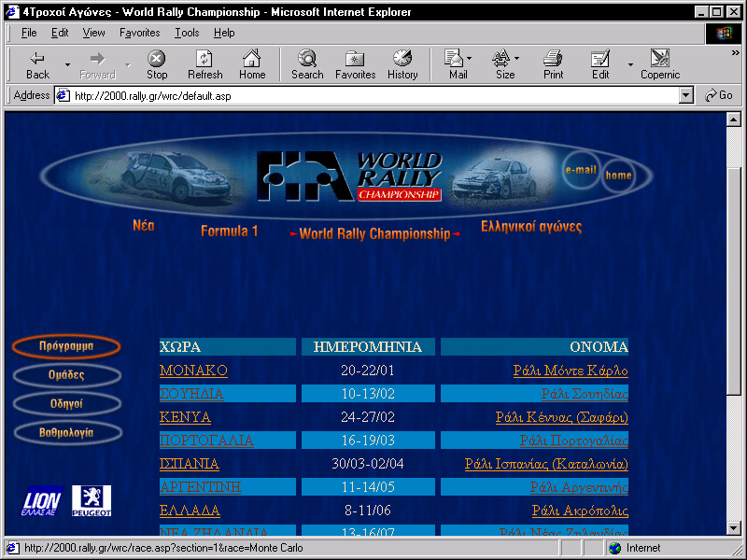This screenshot has width=747, height=560.
Task: Open the Help menu
Action: pos(224,33)
